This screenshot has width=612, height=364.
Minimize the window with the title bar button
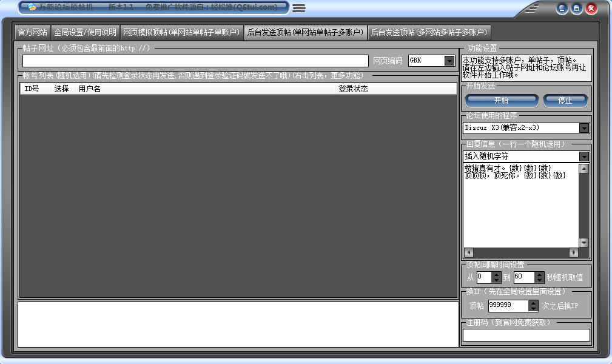click(562, 8)
